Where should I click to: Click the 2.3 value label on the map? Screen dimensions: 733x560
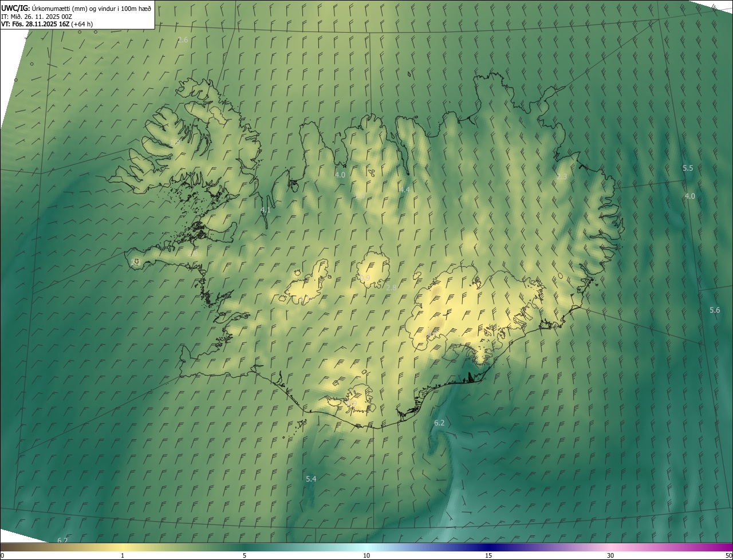(562, 176)
